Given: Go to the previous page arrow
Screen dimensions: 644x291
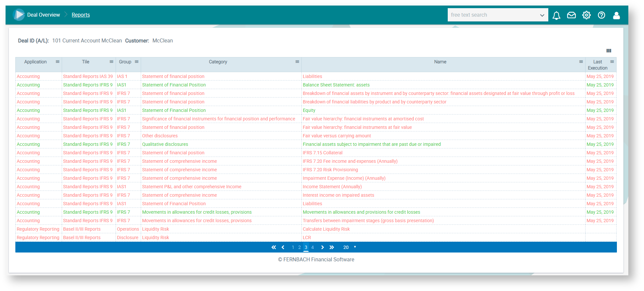Looking at the screenshot, I should (x=283, y=247).
